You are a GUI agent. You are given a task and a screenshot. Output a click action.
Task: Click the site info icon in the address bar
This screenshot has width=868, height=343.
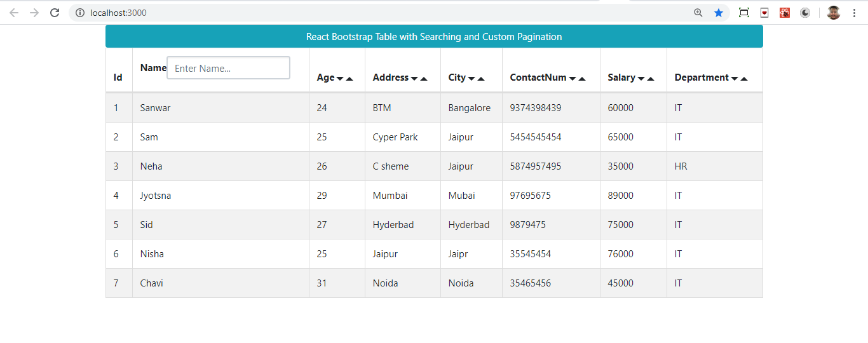(x=79, y=13)
